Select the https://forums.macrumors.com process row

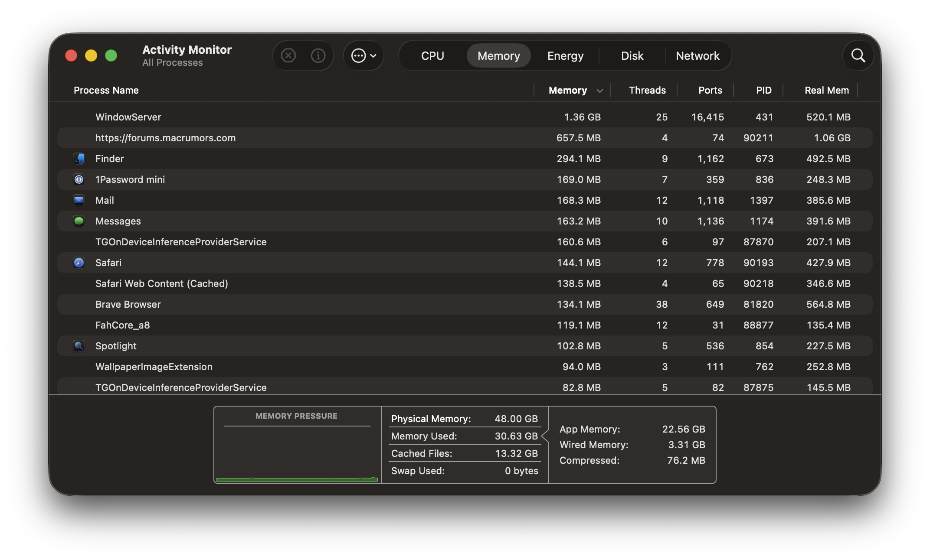coord(465,138)
